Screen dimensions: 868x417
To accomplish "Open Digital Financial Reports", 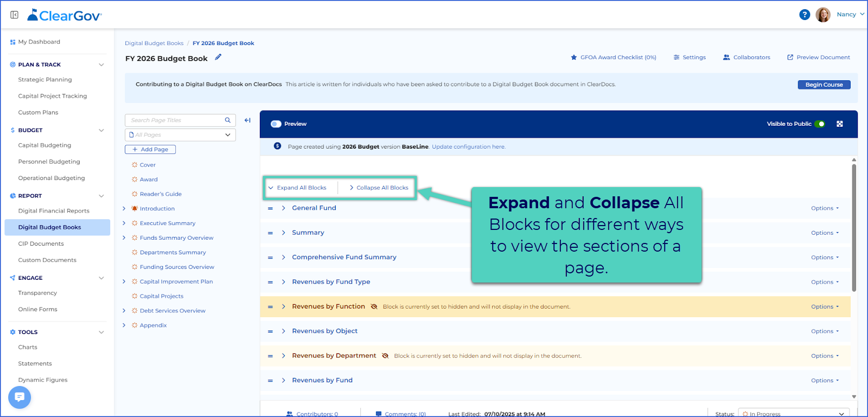I will click(54, 211).
